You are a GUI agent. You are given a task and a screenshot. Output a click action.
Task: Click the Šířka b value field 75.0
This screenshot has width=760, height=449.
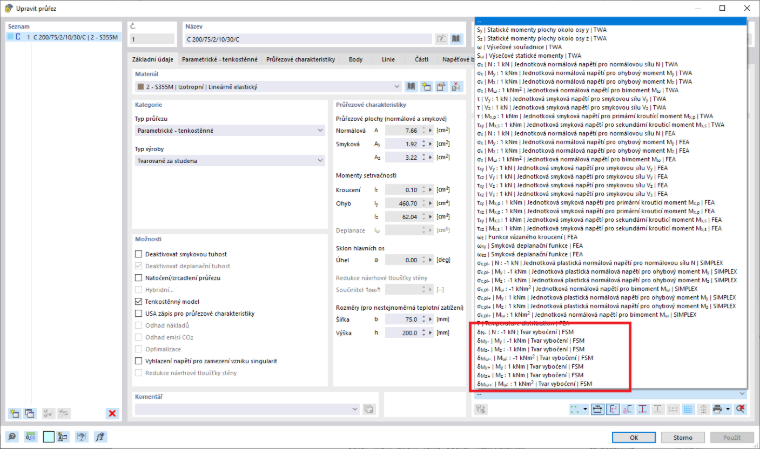(403, 320)
